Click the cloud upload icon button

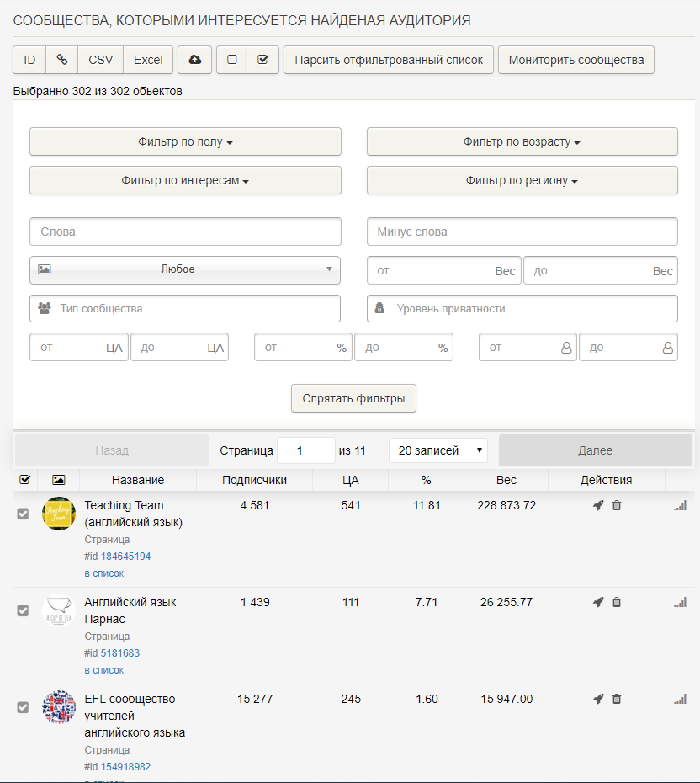[194, 60]
